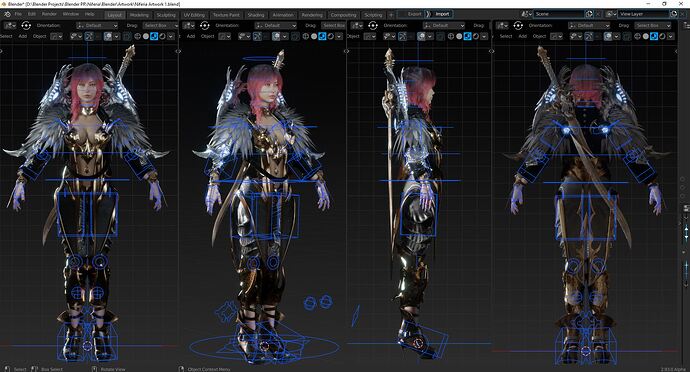Click the Blender logo icon in menu bar
690x372 pixels.
point(7,14)
